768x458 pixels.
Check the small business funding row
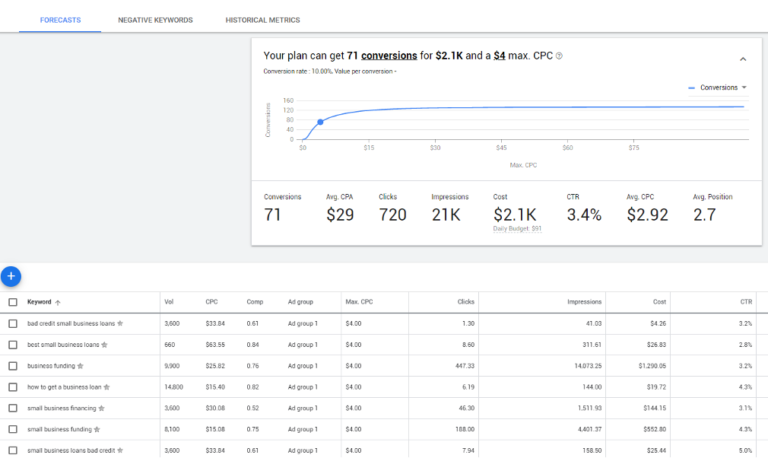13,429
